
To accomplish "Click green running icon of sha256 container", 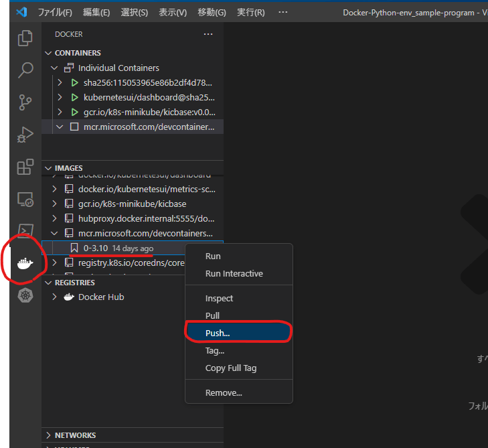I will [74, 83].
